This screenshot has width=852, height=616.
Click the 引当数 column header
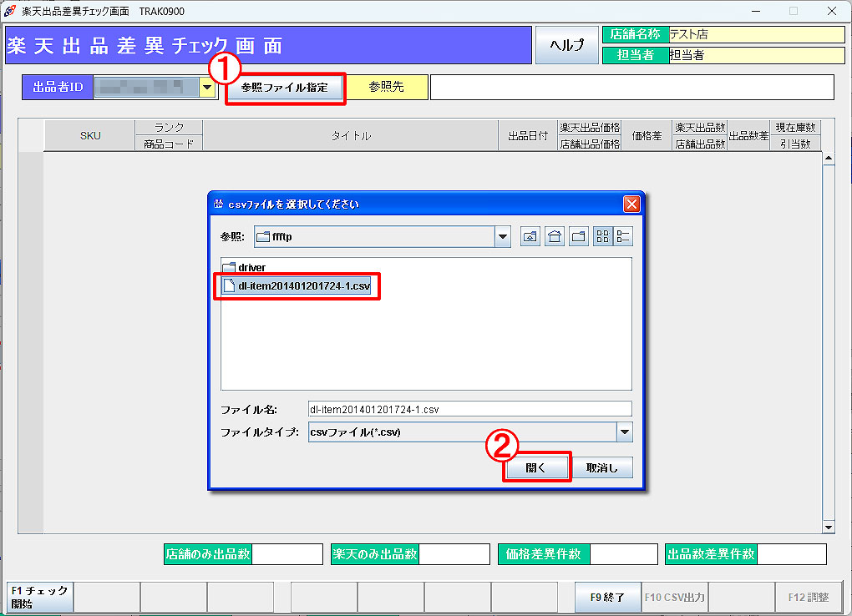795,144
